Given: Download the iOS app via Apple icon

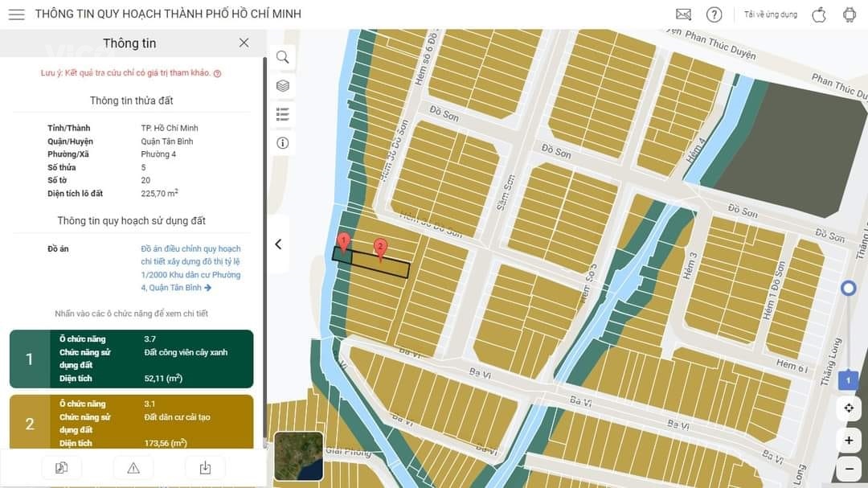Looking at the screenshot, I should point(819,14).
